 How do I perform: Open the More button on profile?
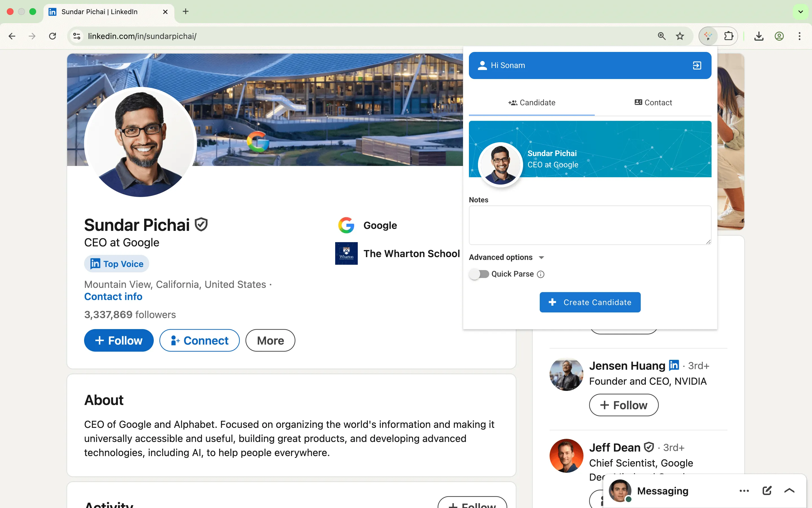click(270, 340)
